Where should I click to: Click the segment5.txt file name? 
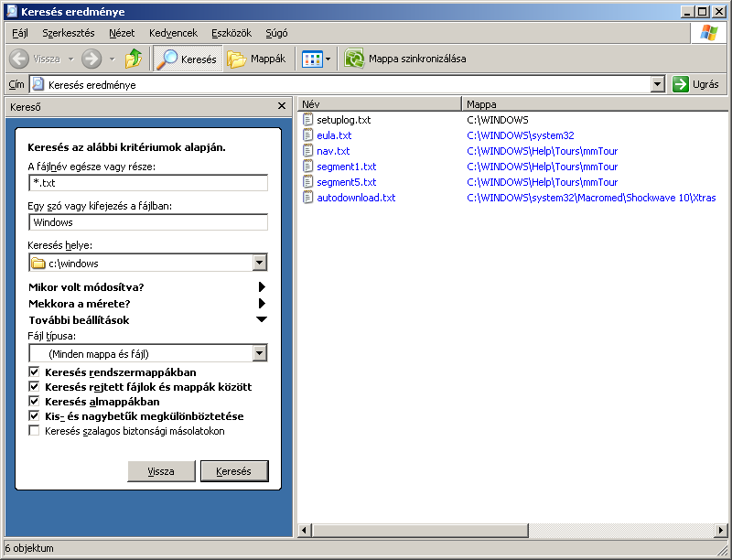tap(347, 182)
